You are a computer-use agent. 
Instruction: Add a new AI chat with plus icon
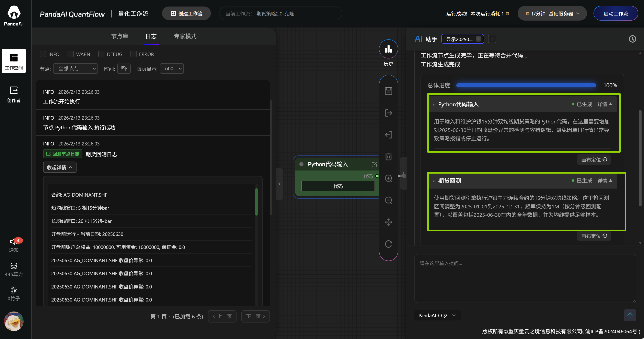[492, 39]
